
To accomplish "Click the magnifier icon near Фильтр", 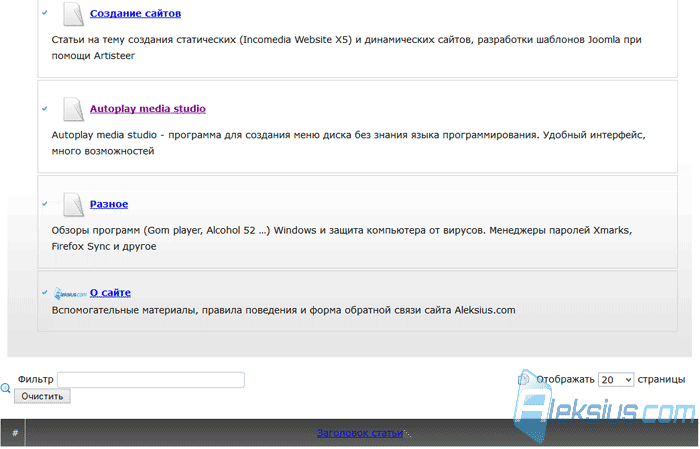I will pos(5,388).
